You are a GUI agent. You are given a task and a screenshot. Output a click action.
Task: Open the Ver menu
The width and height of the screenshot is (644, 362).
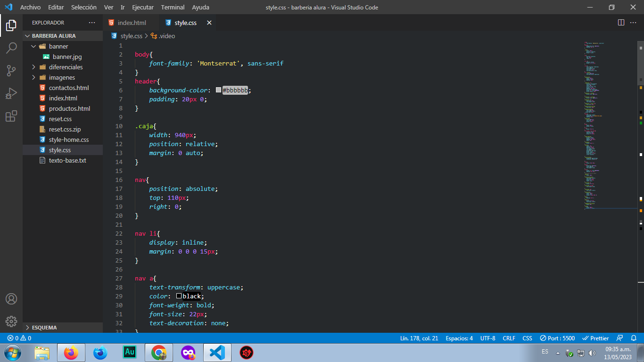109,7
